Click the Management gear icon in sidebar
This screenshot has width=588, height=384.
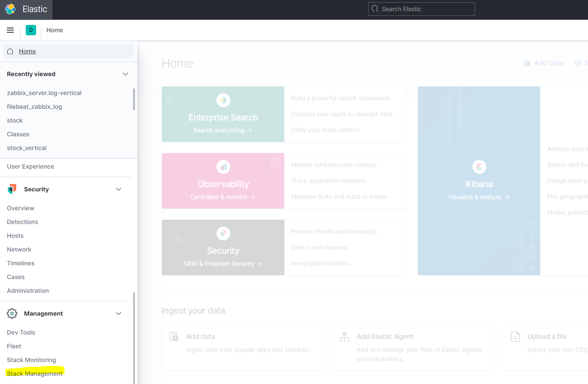click(x=12, y=313)
